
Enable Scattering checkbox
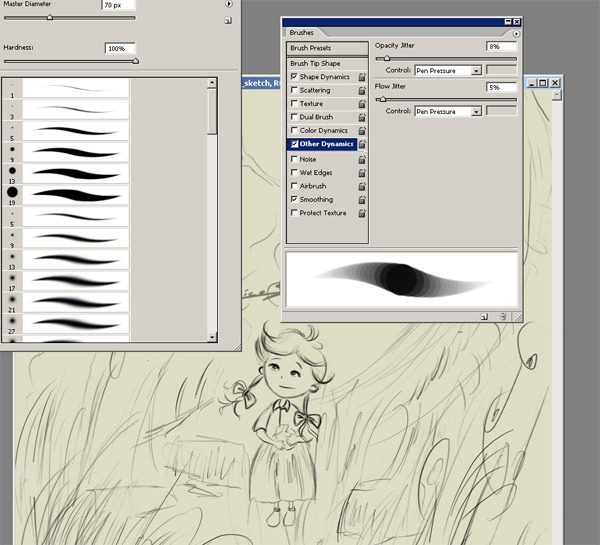pyautogui.click(x=294, y=90)
